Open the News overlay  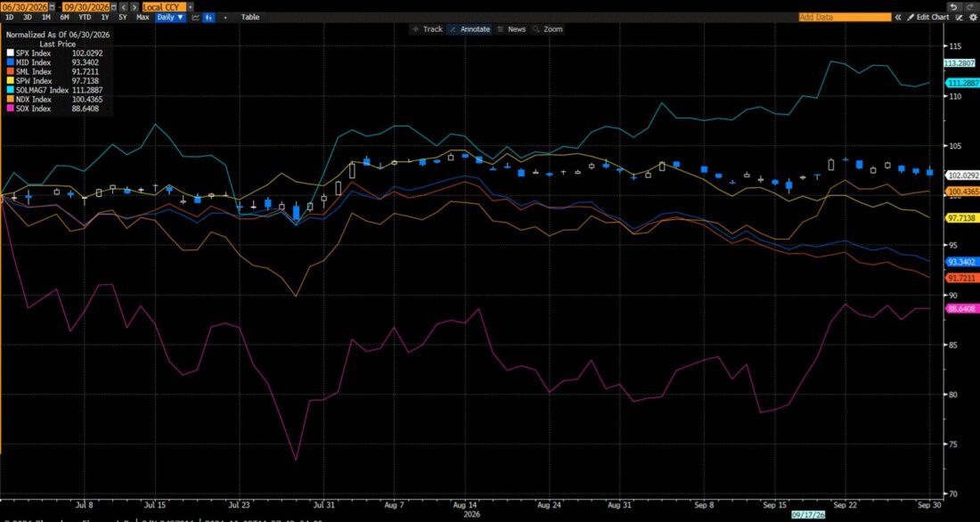tap(511, 29)
